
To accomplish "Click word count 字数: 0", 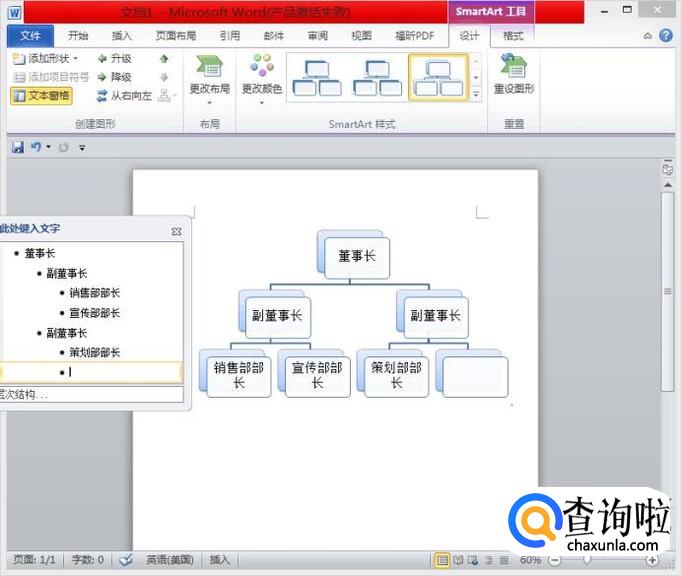I will [x=87, y=559].
